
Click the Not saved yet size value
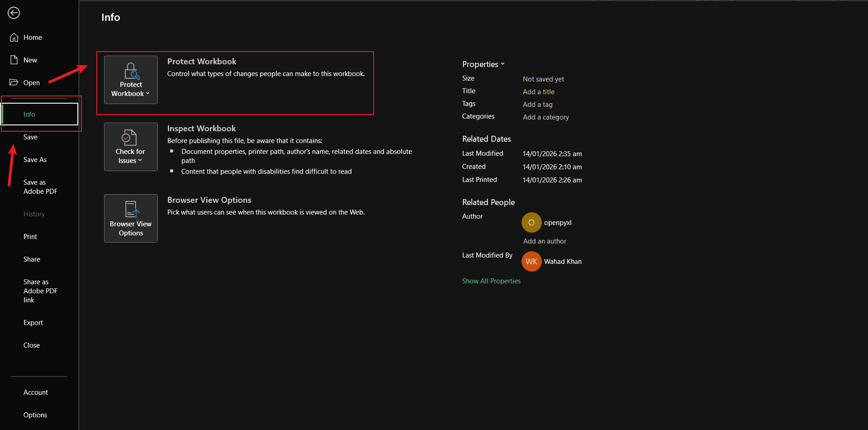pos(543,79)
